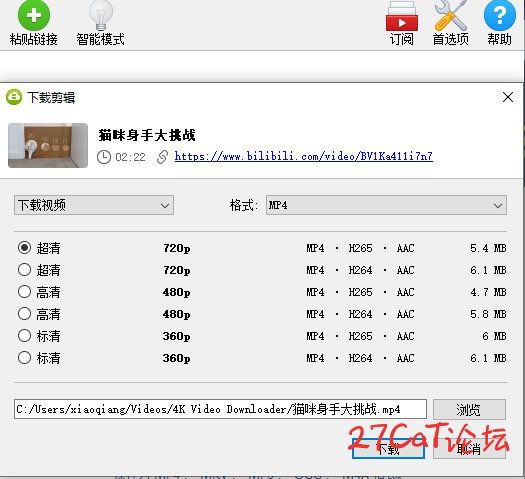Click the clock duration icon next to 02:22
Viewport: 525px width, 479px height.
pyautogui.click(x=104, y=157)
